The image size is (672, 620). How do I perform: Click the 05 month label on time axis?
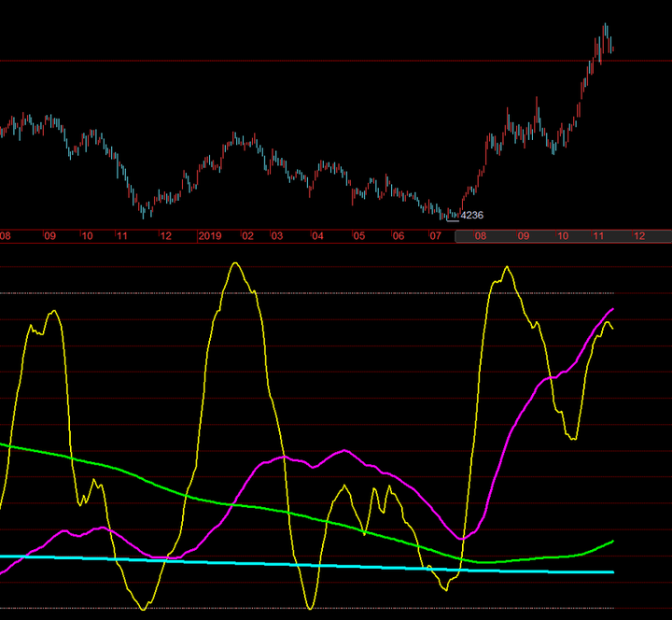coord(358,236)
